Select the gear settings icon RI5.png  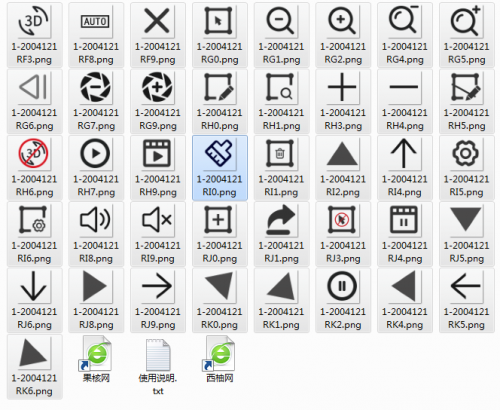tap(467, 168)
